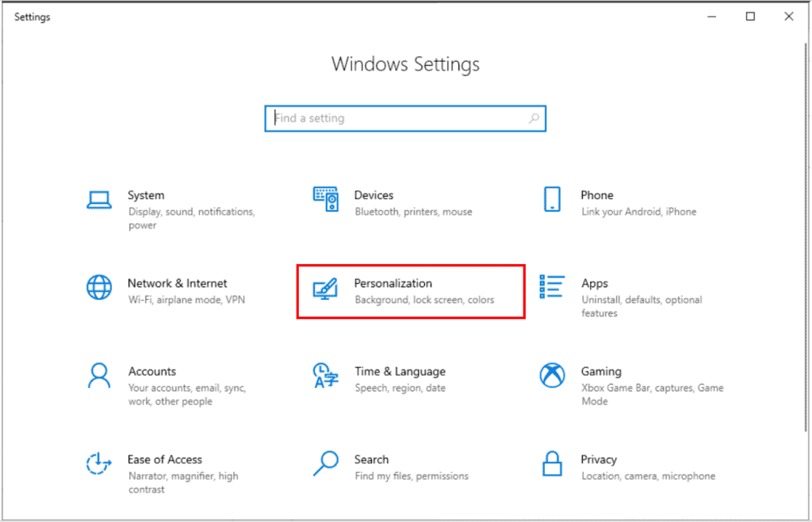Image resolution: width=812 pixels, height=522 pixels.
Task: Minimize the Settings window
Action: 711,17
